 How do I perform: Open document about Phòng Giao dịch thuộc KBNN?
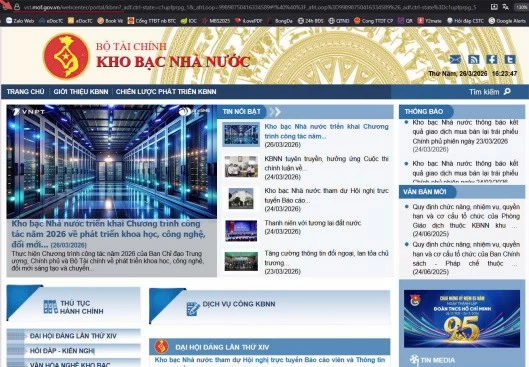(x=466, y=216)
